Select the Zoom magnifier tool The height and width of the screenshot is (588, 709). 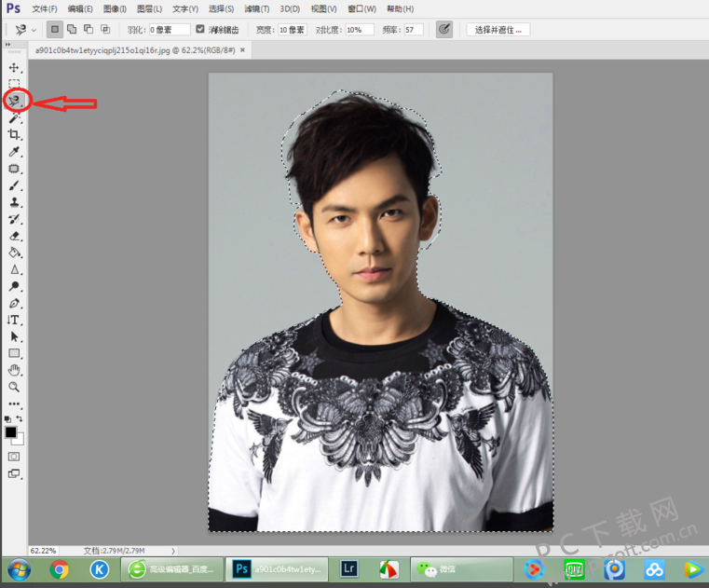click(14, 387)
